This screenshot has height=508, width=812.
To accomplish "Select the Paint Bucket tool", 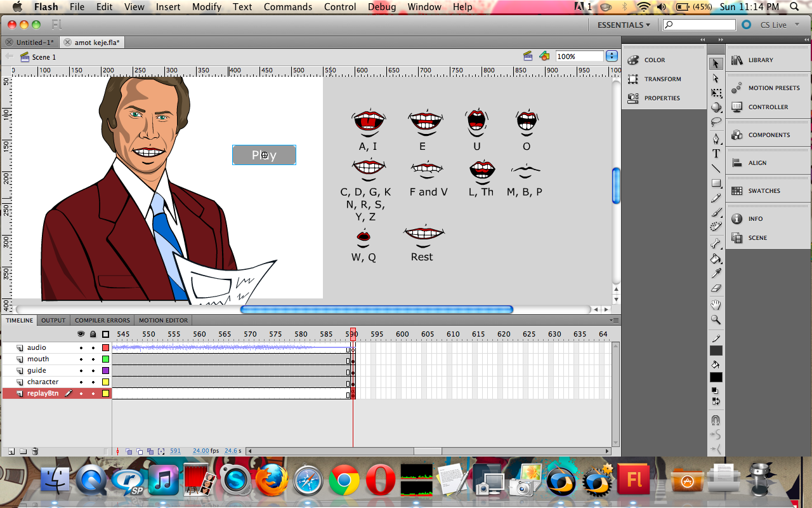I will 716,257.
